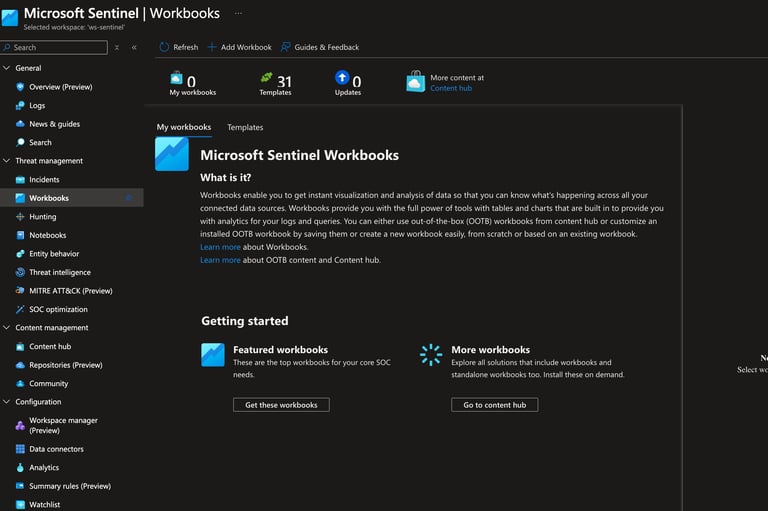Click the Incidents icon in sidebar
This screenshot has height=511, width=768.
(20, 180)
